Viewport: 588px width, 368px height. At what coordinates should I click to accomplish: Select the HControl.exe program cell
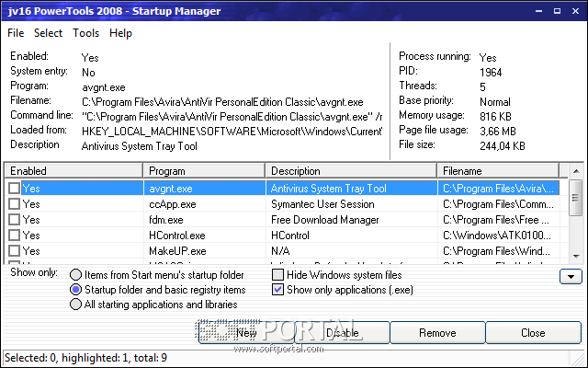coord(204,236)
